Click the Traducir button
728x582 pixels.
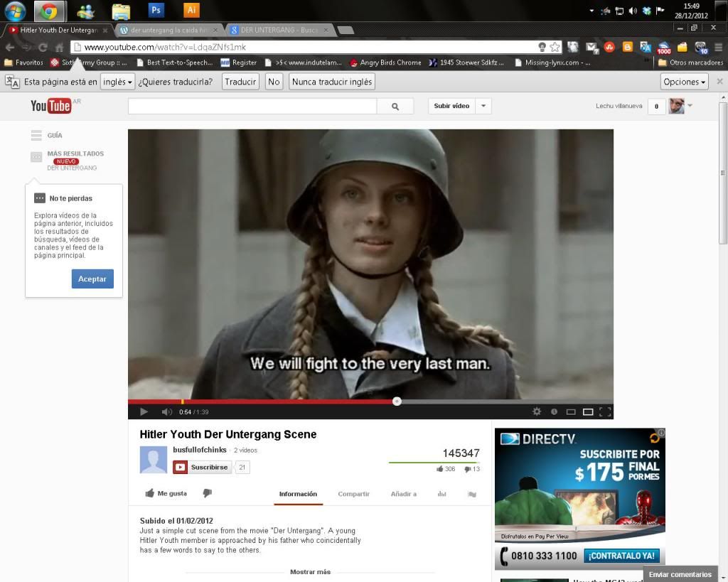click(240, 82)
